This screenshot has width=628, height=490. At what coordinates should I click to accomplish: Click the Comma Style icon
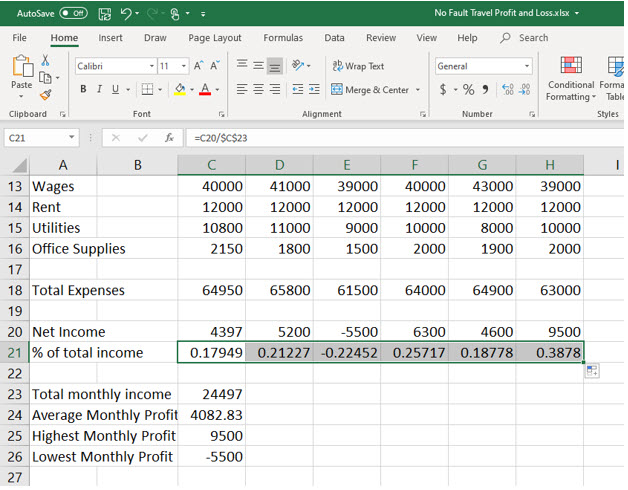(x=485, y=89)
